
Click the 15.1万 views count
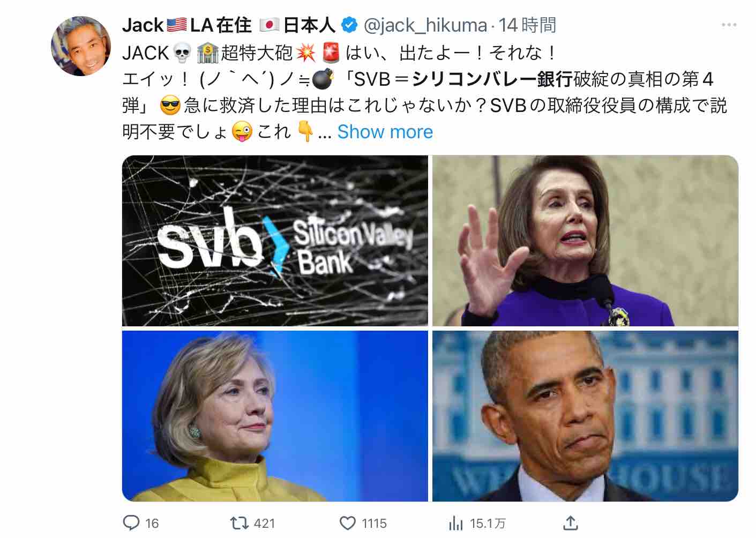tap(488, 524)
